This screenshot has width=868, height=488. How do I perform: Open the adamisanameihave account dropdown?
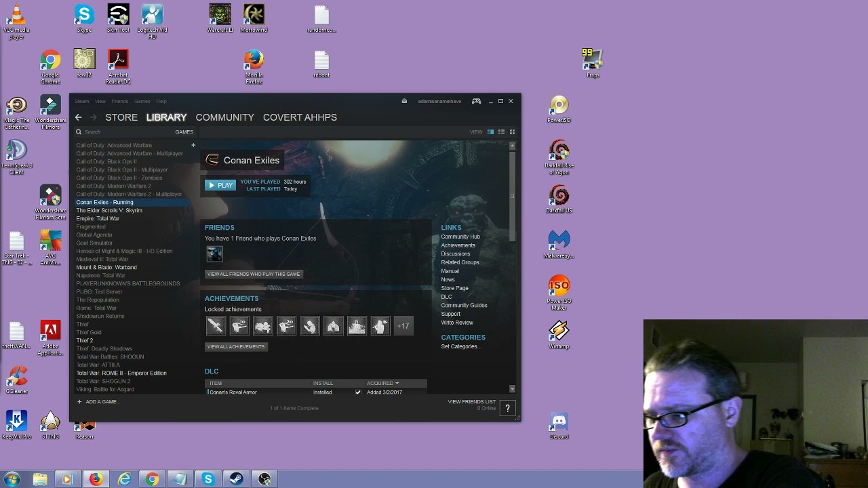coord(439,101)
